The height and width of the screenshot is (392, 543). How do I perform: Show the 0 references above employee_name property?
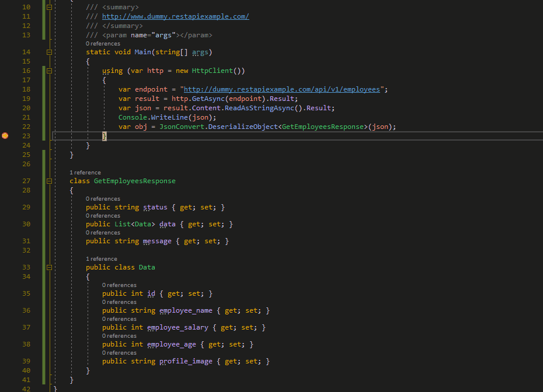[119, 302]
